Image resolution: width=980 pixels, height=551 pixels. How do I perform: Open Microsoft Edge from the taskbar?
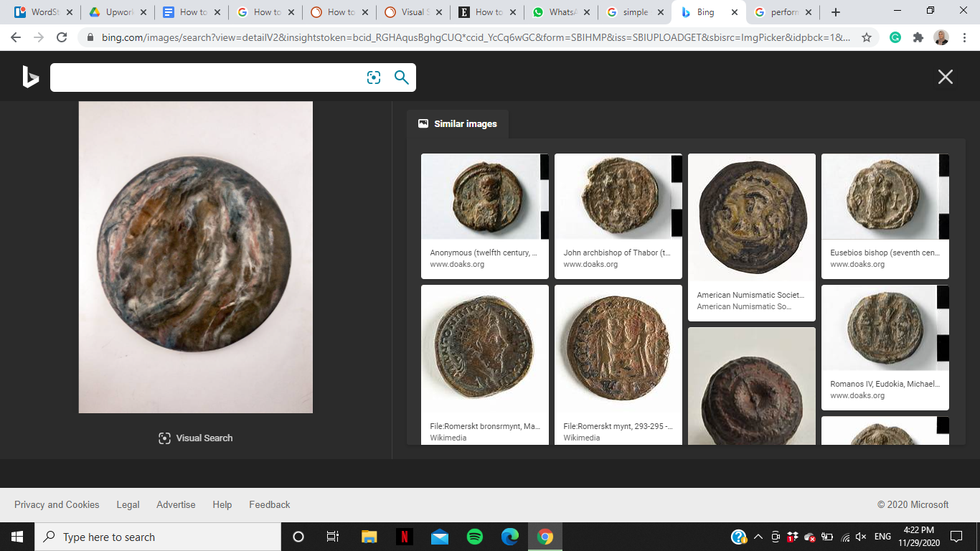tap(510, 537)
